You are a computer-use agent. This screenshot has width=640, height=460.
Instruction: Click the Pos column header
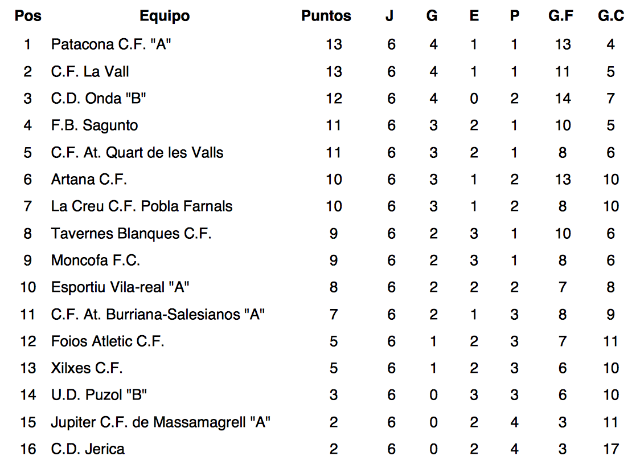27,16
